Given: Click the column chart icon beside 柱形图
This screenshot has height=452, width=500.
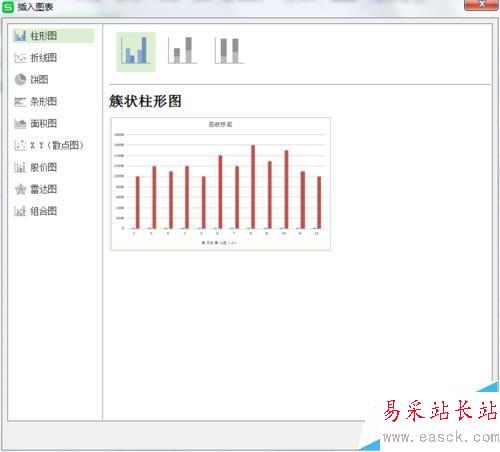Looking at the screenshot, I should point(20,36).
